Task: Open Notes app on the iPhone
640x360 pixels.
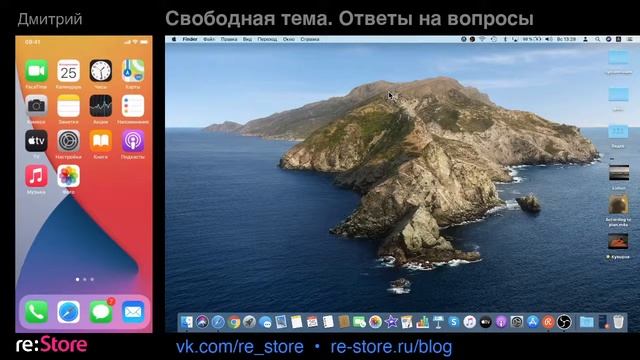Action: point(69,106)
